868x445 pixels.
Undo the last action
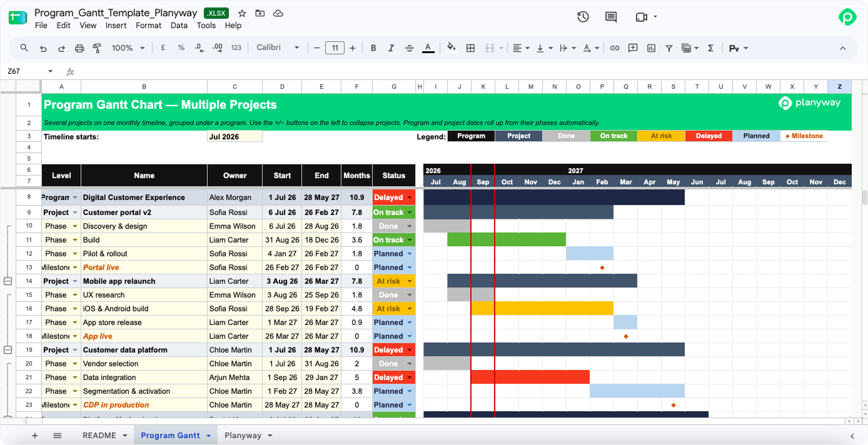pos(43,48)
